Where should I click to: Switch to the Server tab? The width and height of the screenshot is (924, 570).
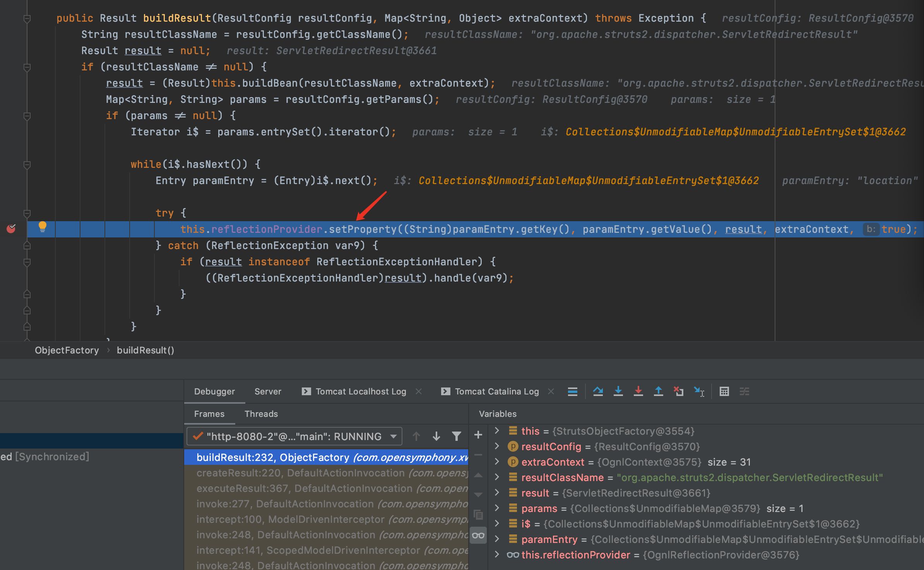tap(268, 391)
